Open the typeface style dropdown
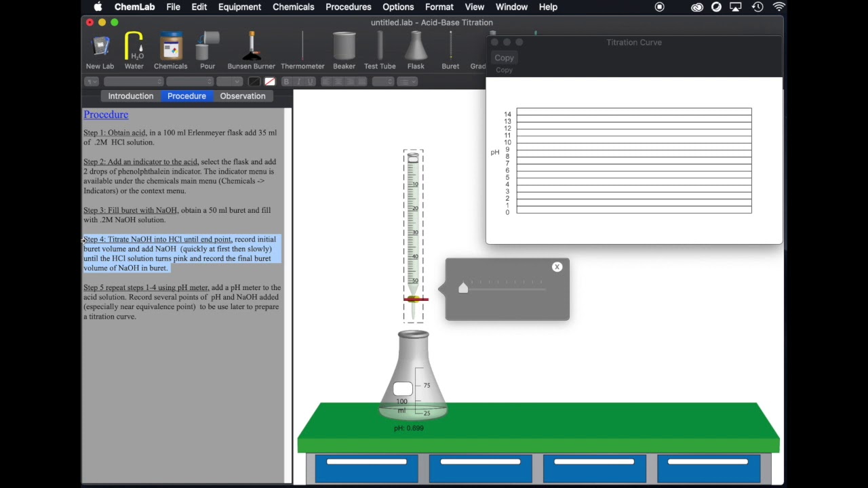Screen dimensions: 868x488 [x=190, y=81]
